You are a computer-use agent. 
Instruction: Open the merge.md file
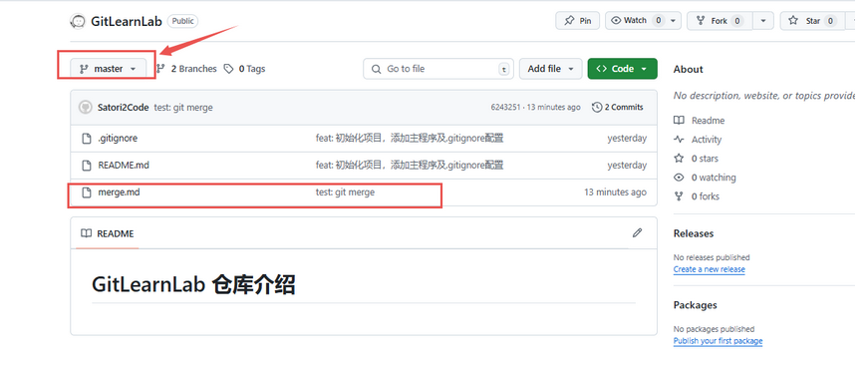point(119,192)
